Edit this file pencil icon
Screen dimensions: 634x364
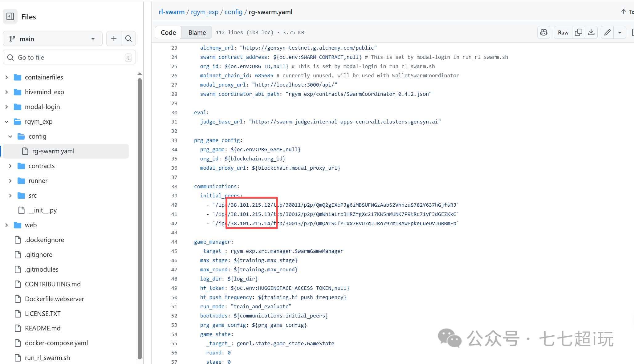pos(607,32)
